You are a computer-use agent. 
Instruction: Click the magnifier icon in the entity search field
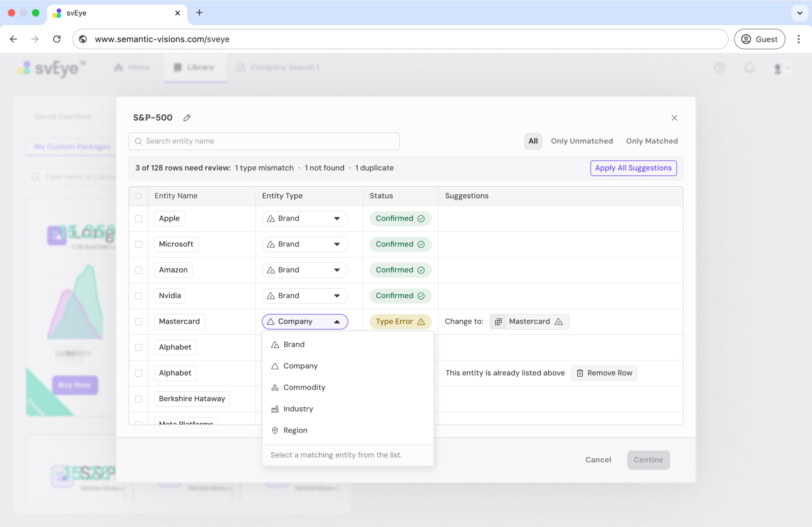click(x=139, y=141)
